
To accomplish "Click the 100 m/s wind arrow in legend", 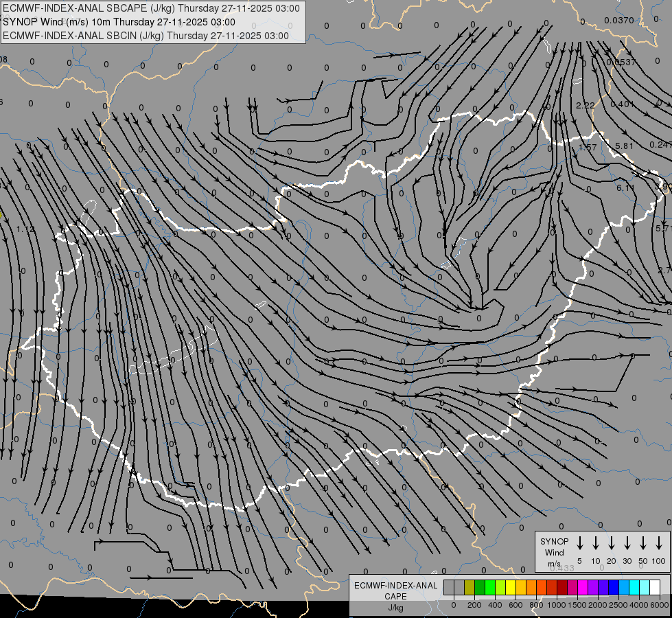I will point(659,543).
